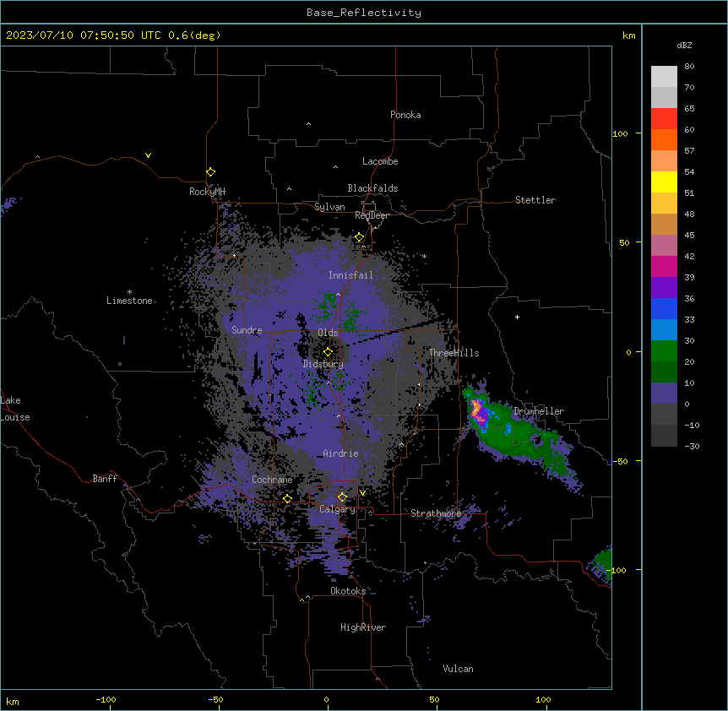Click the yellow diamond marker near RockyMH
Screen dimensions: 728x711
coord(210,172)
